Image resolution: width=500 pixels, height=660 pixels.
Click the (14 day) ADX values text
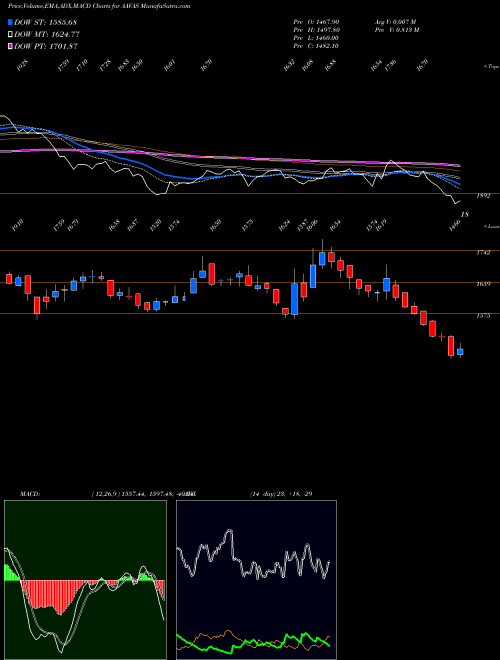(281, 494)
